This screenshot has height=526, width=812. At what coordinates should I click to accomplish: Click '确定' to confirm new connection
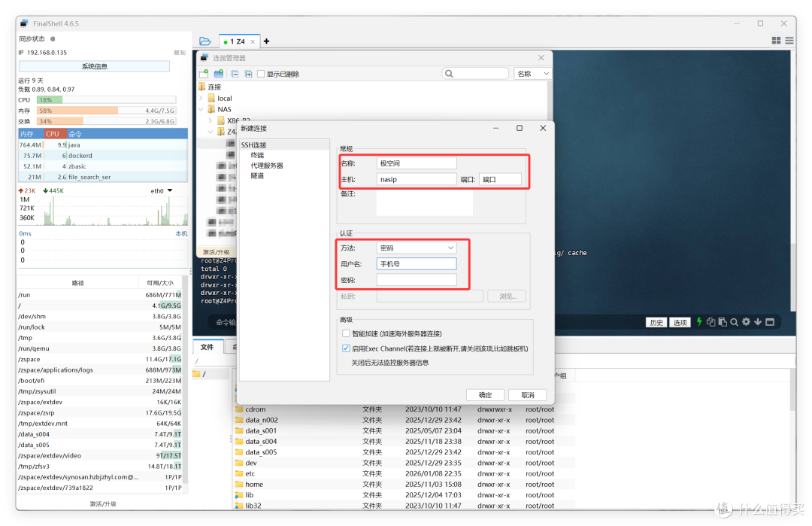pyautogui.click(x=485, y=395)
